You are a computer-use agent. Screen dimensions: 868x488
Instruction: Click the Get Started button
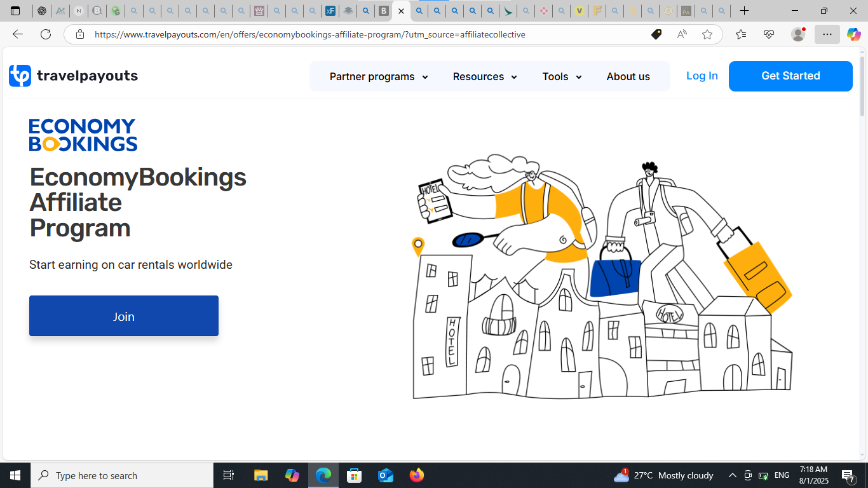click(x=790, y=76)
